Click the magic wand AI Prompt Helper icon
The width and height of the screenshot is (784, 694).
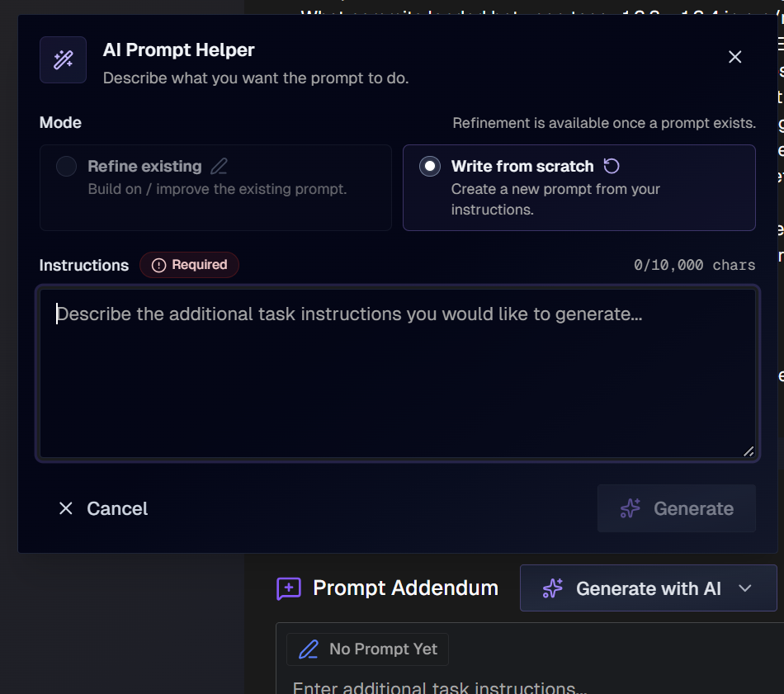click(63, 59)
